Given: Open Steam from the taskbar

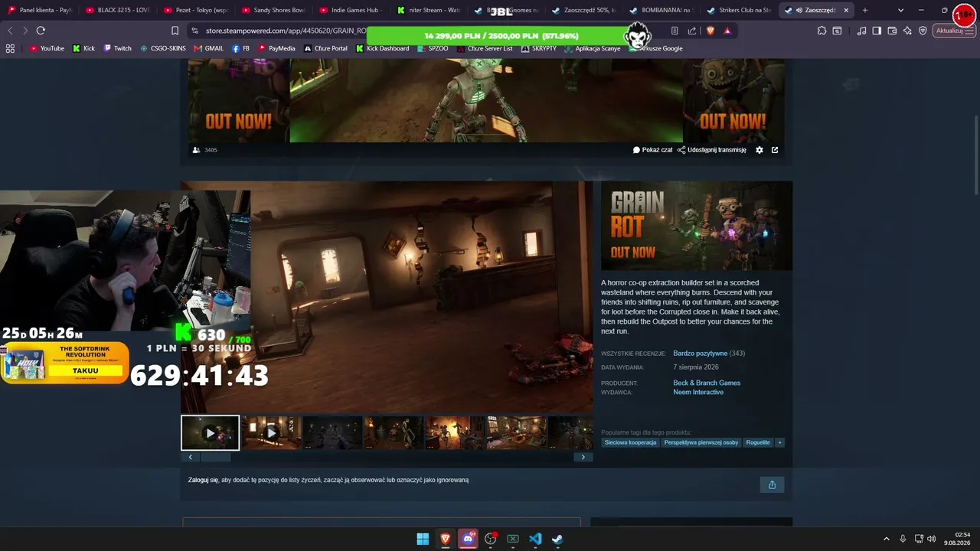Looking at the screenshot, I should click(x=557, y=539).
